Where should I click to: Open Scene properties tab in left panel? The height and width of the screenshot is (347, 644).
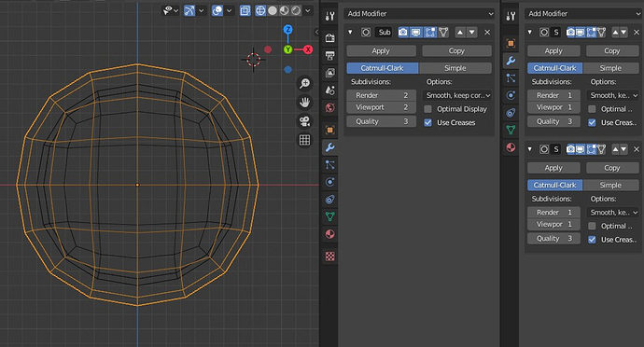329,90
